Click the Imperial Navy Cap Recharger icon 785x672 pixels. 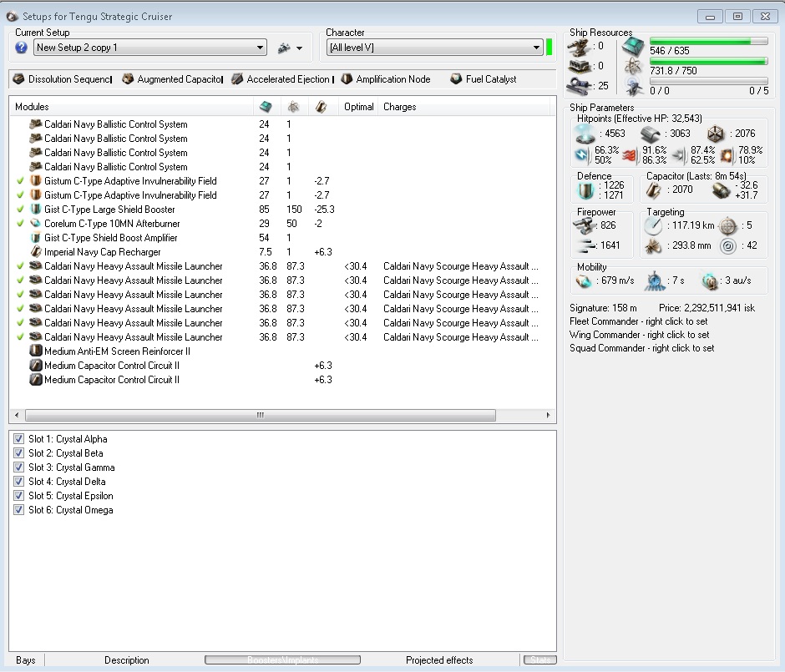[x=36, y=252]
